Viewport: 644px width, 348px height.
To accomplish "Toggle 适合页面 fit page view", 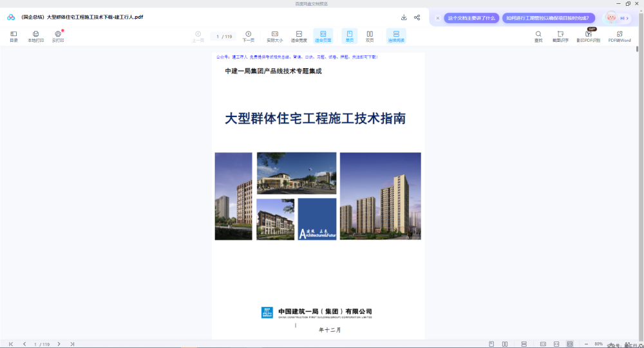I will [323, 36].
